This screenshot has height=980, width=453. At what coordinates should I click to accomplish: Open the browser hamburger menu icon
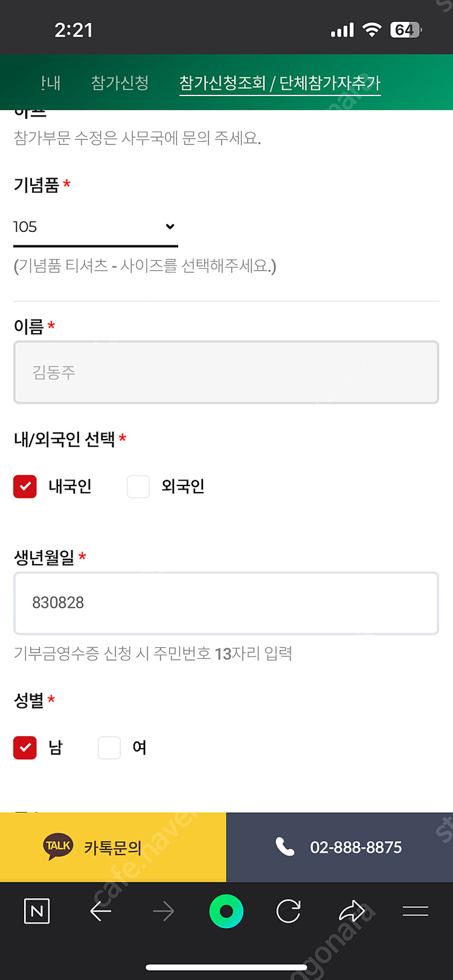(416, 911)
